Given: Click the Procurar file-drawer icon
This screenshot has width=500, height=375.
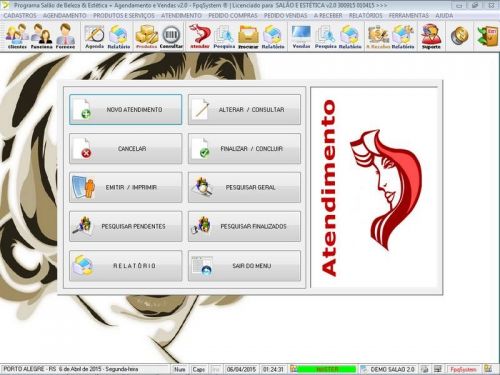Looking at the screenshot, I should [248, 37].
